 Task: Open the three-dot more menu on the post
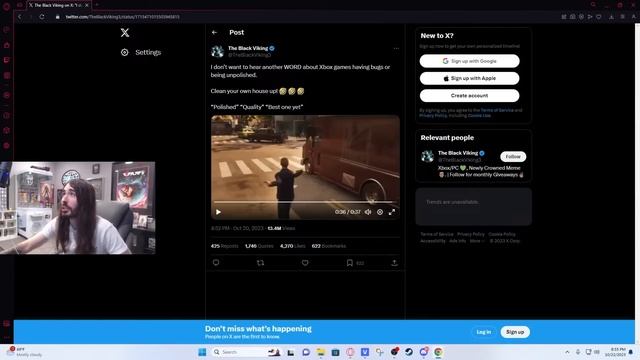tap(396, 49)
